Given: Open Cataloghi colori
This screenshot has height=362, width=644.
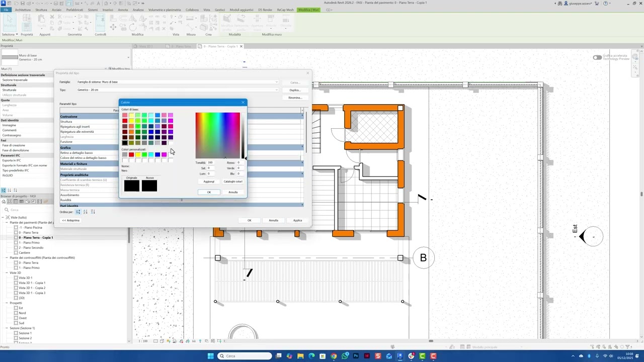Looking at the screenshot, I should (233, 182).
